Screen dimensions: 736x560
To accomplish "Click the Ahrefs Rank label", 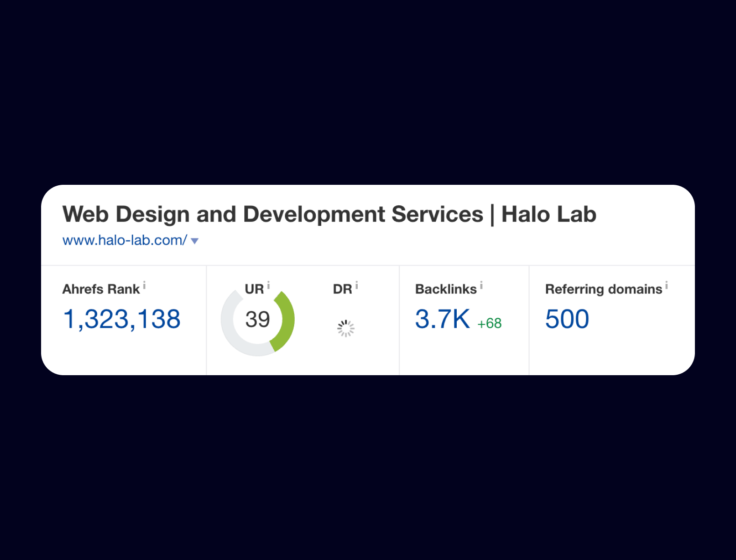I will coord(101,289).
